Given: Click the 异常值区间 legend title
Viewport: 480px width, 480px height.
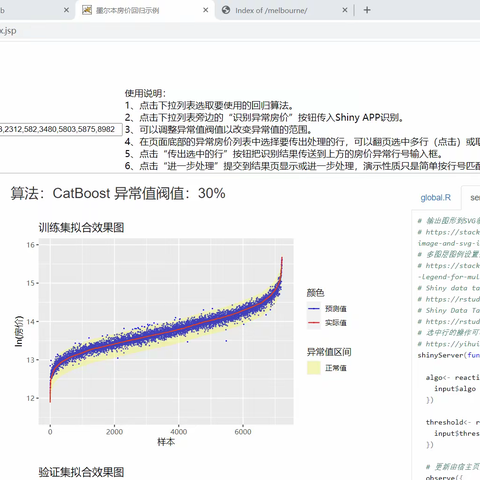Looking at the screenshot, I should (x=329, y=352).
